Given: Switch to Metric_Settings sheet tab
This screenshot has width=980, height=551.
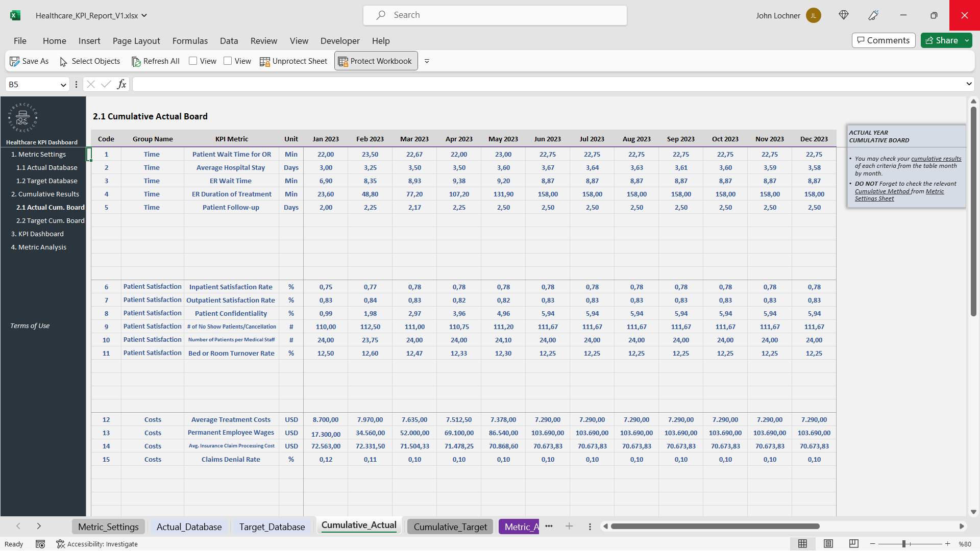Looking at the screenshot, I should [108, 527].
